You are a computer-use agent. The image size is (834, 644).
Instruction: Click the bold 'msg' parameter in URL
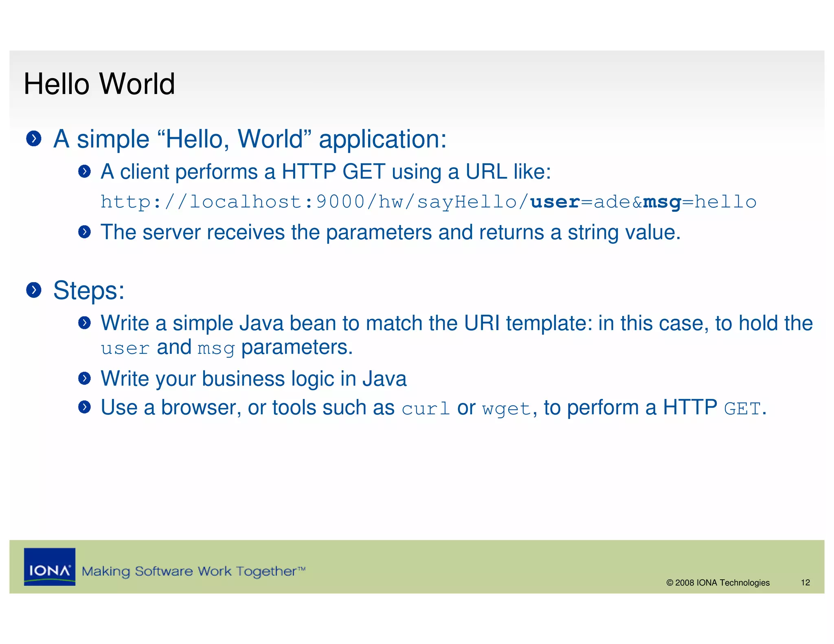(x=662, y=202)
